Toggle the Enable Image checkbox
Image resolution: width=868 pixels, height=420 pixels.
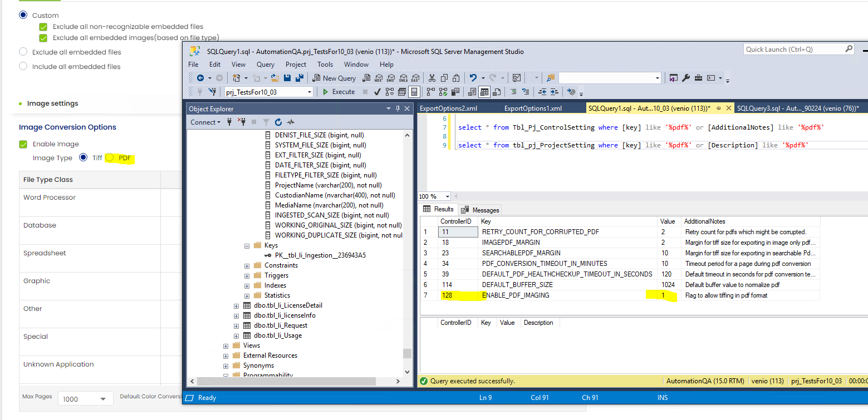pyautogui.click(x=23, y=144)
